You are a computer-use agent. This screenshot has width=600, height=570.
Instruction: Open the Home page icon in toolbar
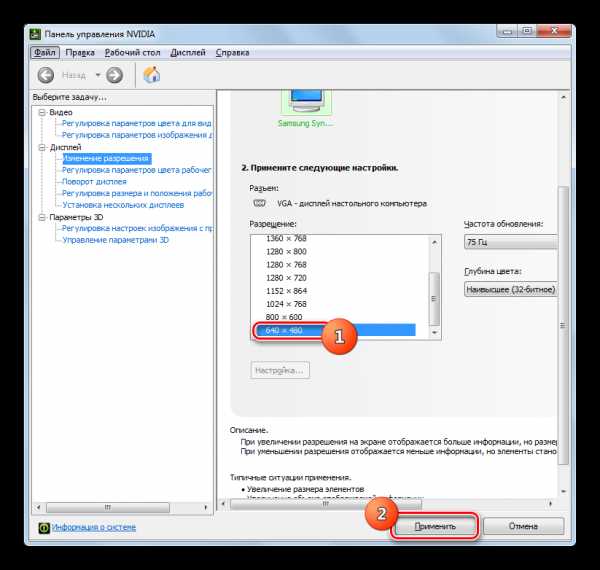tap(152, 74)
